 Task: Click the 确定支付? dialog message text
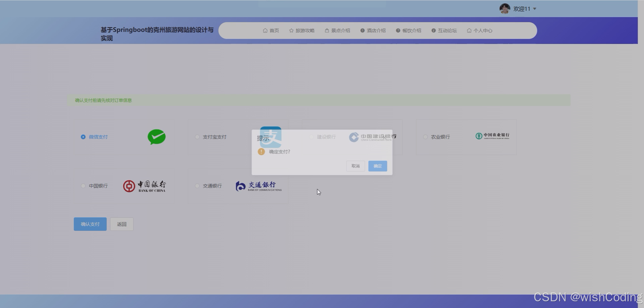coord(279,152)
